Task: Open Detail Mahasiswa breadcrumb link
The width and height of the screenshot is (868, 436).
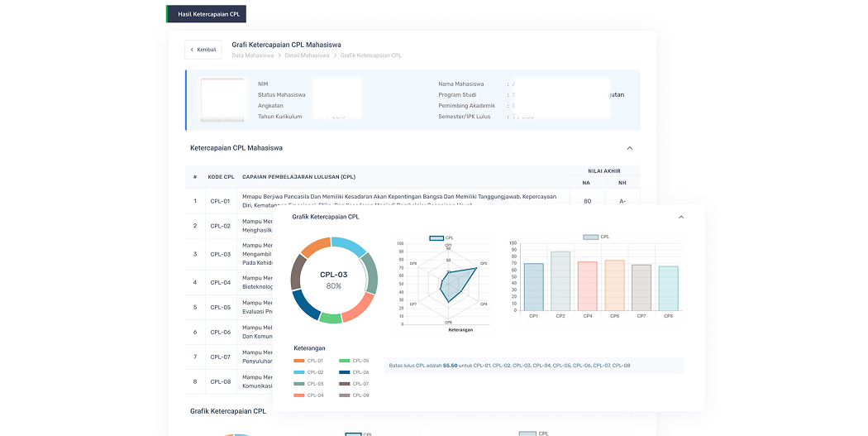Action: (307, 55)
